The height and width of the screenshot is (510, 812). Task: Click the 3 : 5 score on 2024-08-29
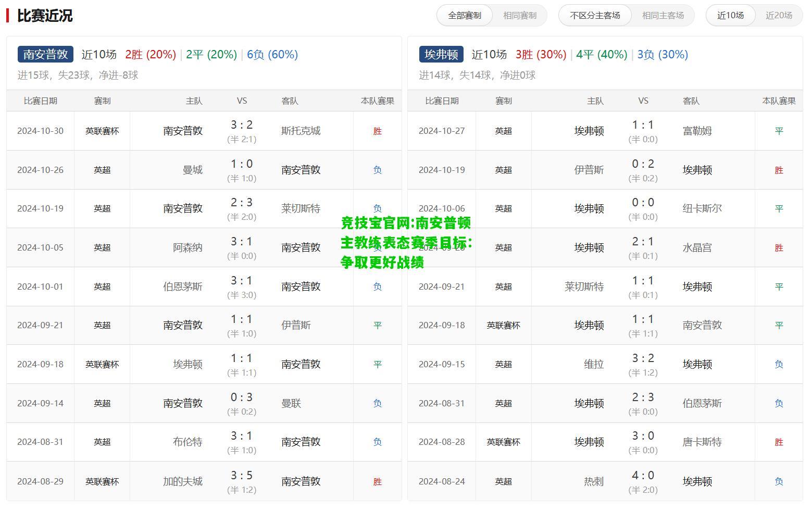click(242, 476)
